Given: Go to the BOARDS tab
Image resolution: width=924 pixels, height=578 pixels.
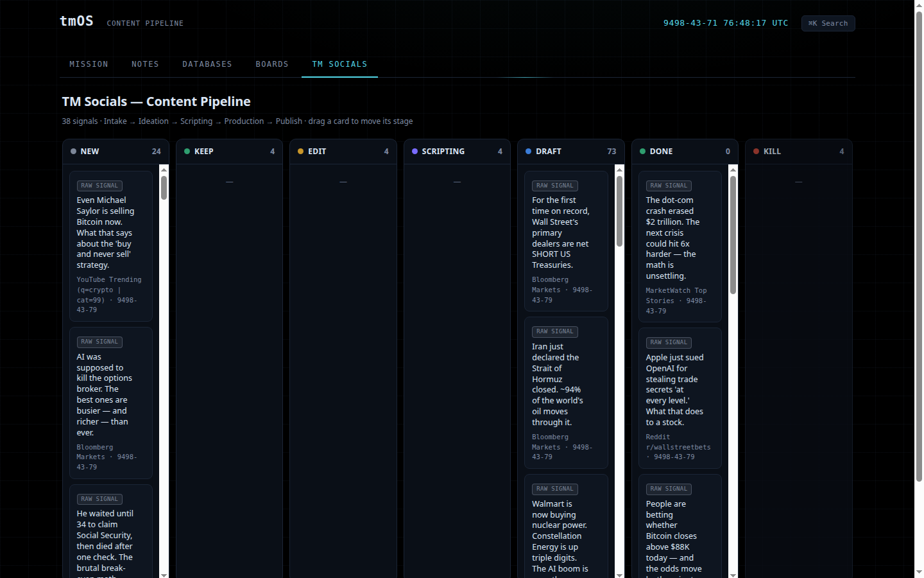Looking at the screenshot, I should [x=272, y=64].
